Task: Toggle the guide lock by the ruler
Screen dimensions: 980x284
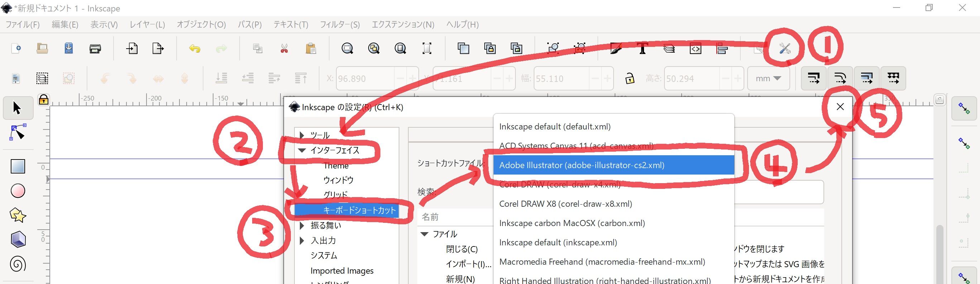Action: point(43,99)
